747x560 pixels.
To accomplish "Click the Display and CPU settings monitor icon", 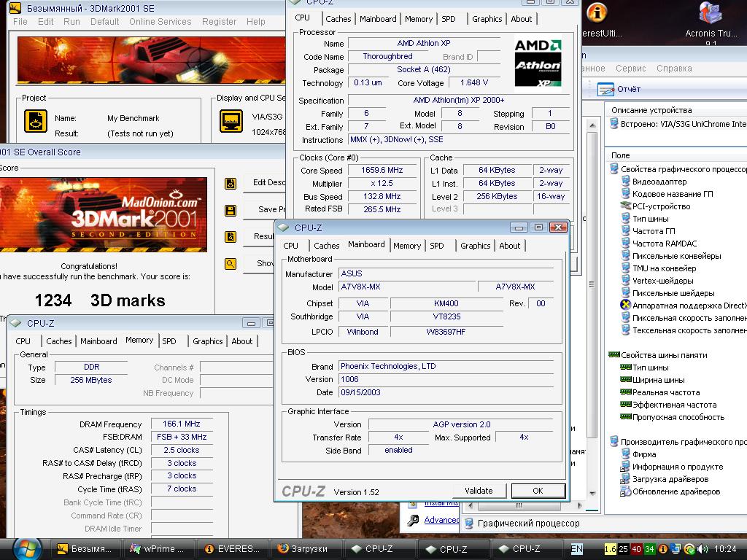I will click(x=231, y=121).
